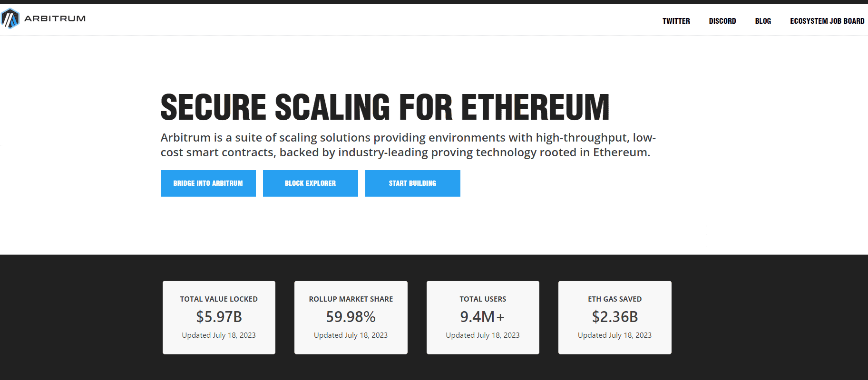Open the Discord nav link

(x=722, y=21)
